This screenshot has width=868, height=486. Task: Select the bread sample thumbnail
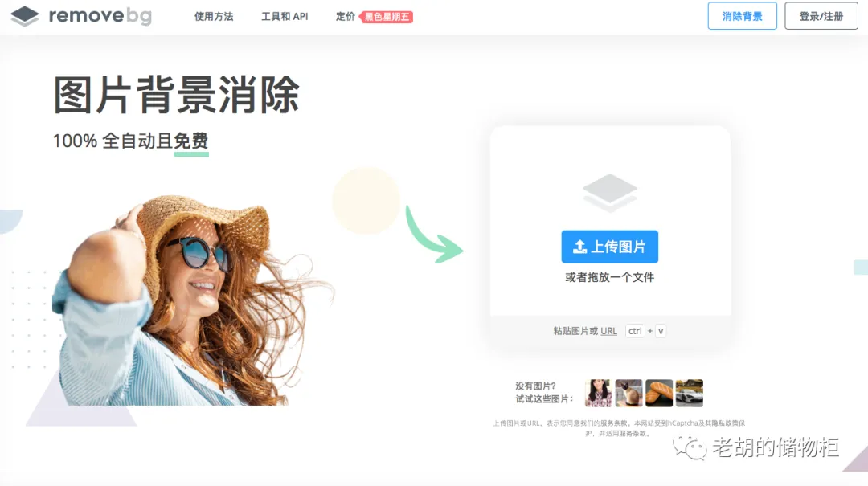659,393
